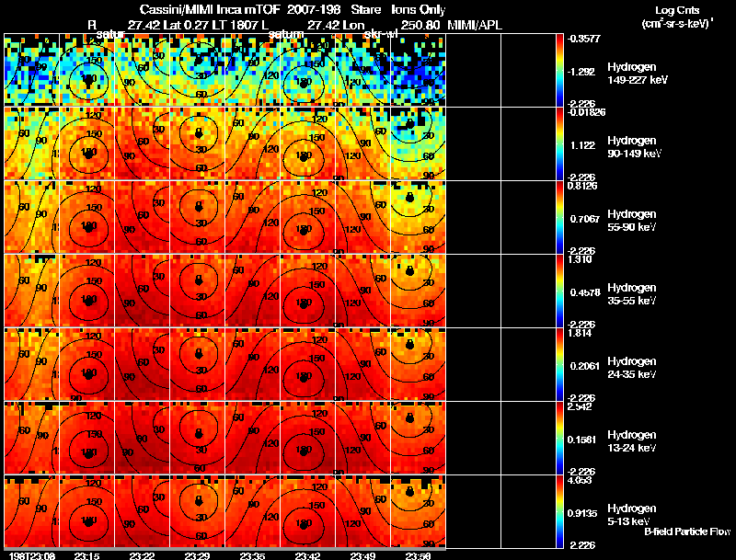Select the 23:35 time label

pyautogui.click(x=252, y=556)
